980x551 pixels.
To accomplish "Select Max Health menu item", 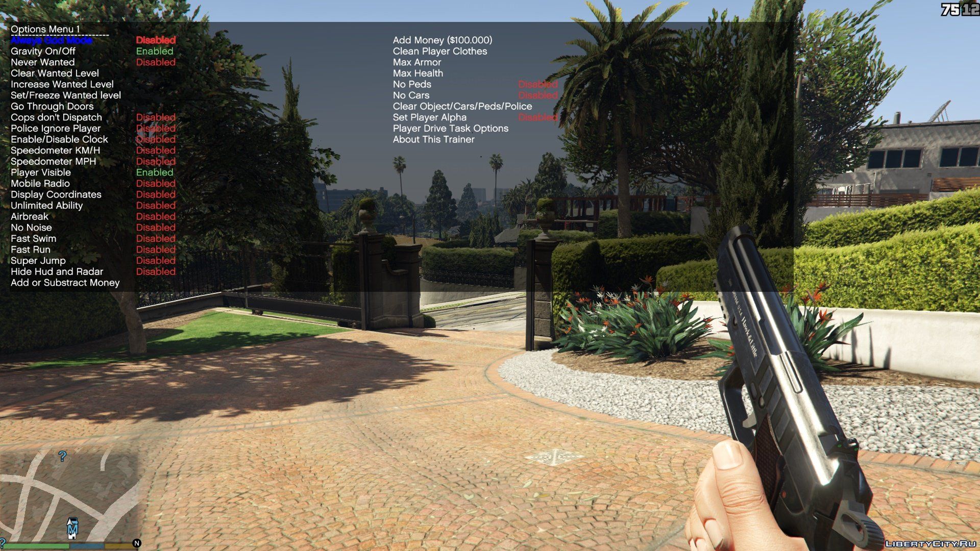I will coord(419,73).
